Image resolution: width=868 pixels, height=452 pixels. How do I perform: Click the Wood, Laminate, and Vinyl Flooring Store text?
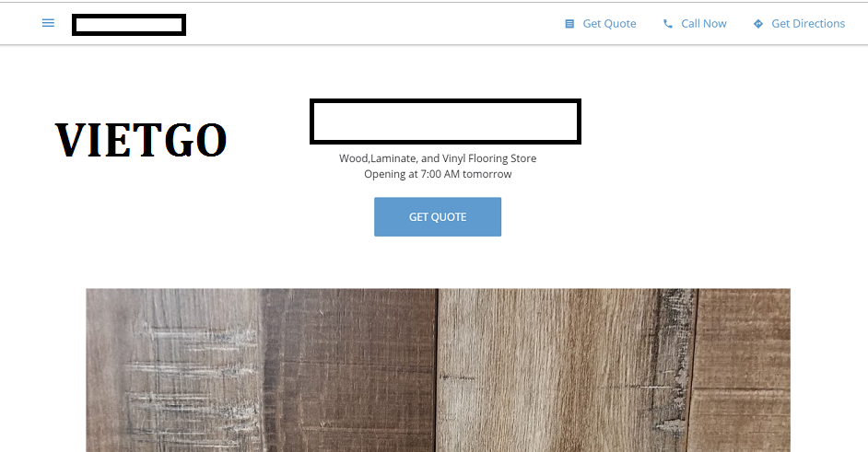tap(438, 158)
